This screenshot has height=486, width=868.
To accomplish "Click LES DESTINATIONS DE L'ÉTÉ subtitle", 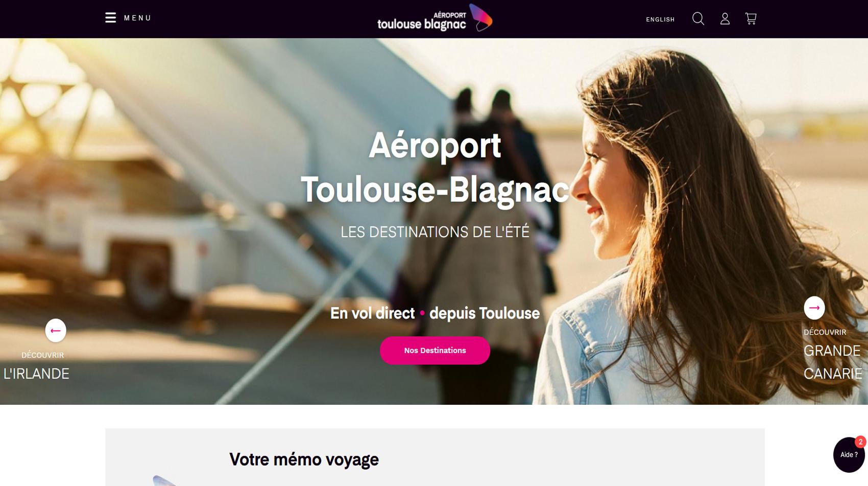I will tap(435, 232).
